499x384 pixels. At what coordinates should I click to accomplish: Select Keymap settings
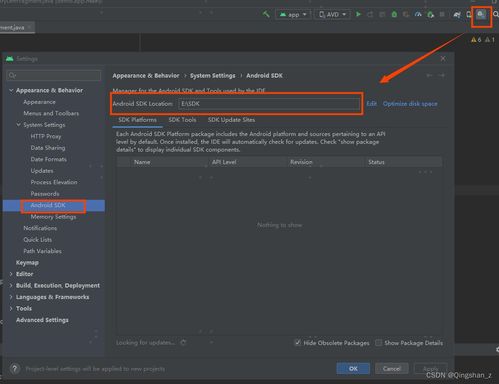[27, 263]
